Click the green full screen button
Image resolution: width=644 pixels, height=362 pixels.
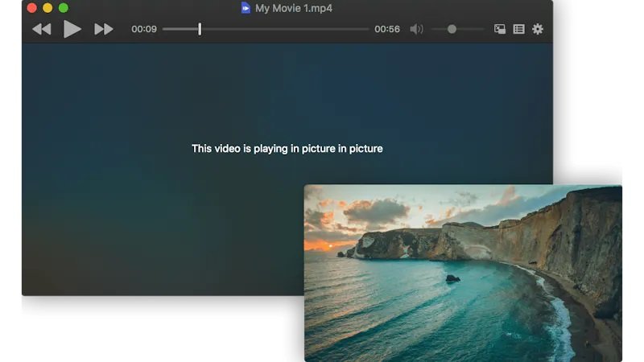coord(64,8)
